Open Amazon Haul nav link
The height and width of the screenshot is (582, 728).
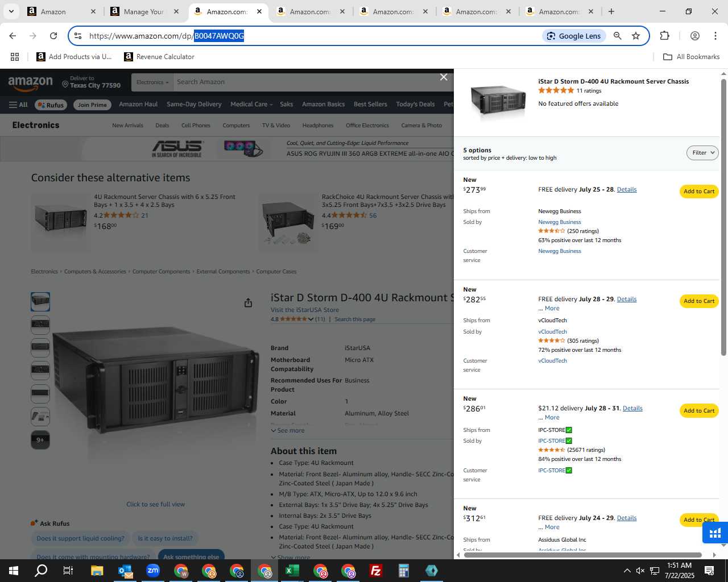click(x=138, y=105)
